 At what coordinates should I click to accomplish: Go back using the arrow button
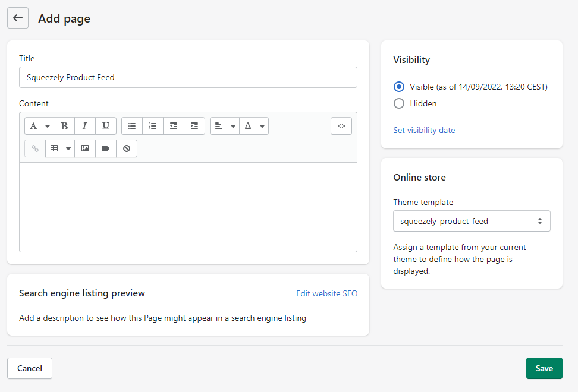coord(18,18)
